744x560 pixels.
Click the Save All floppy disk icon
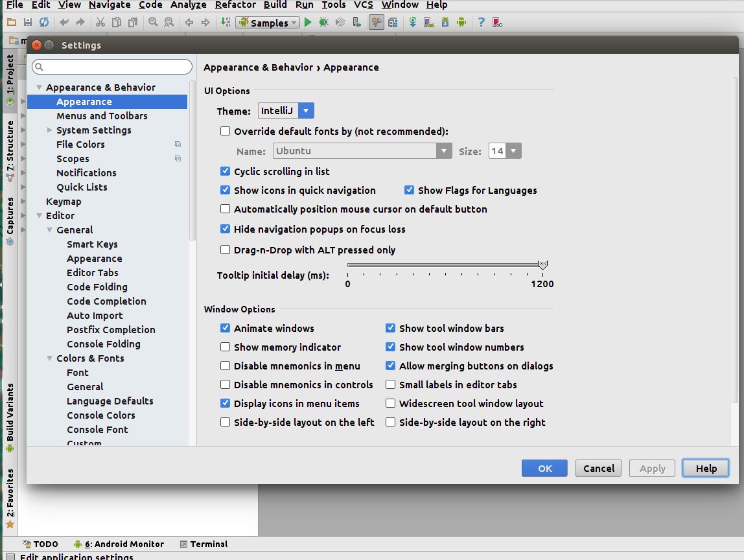27,22
